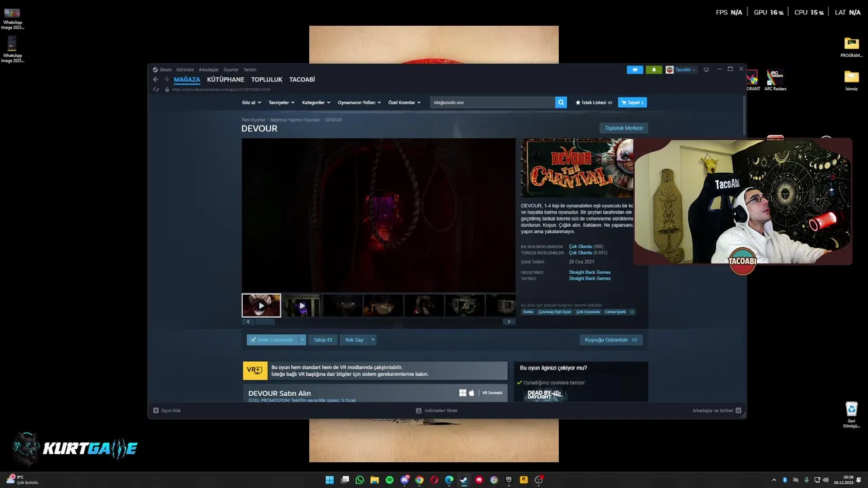
Task: Show hidden system tray icons
Action: pyautogui.click(x=774, y=480)
